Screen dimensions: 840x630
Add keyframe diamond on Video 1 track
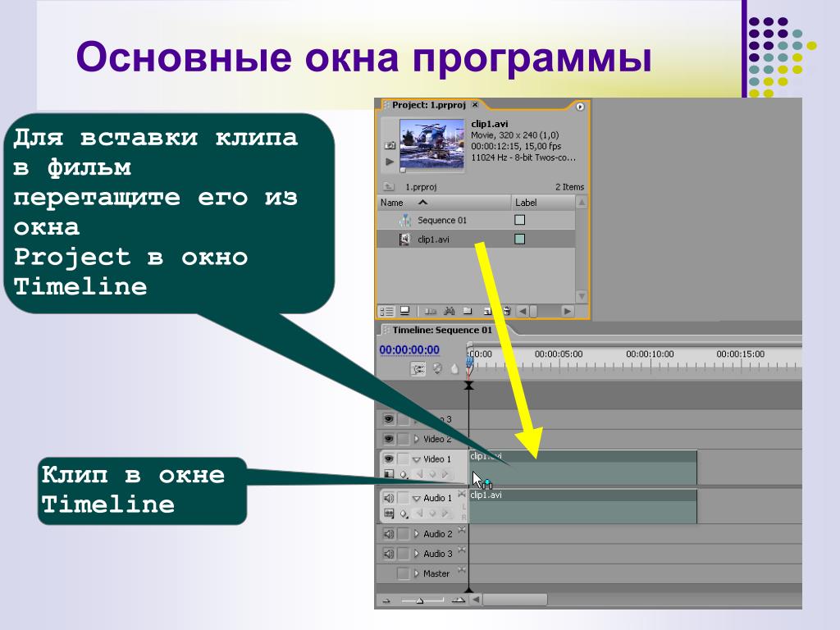(433, 474)
